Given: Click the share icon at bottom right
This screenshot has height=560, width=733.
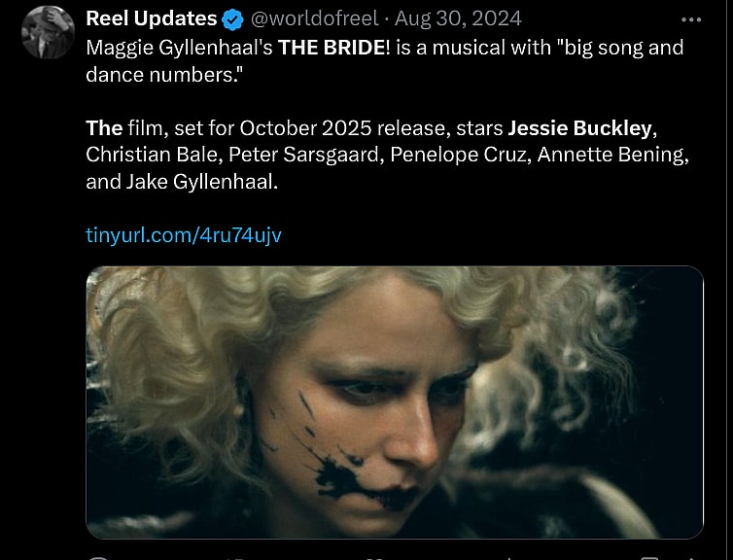Looking at the screenshot, I should click(692, 558).
